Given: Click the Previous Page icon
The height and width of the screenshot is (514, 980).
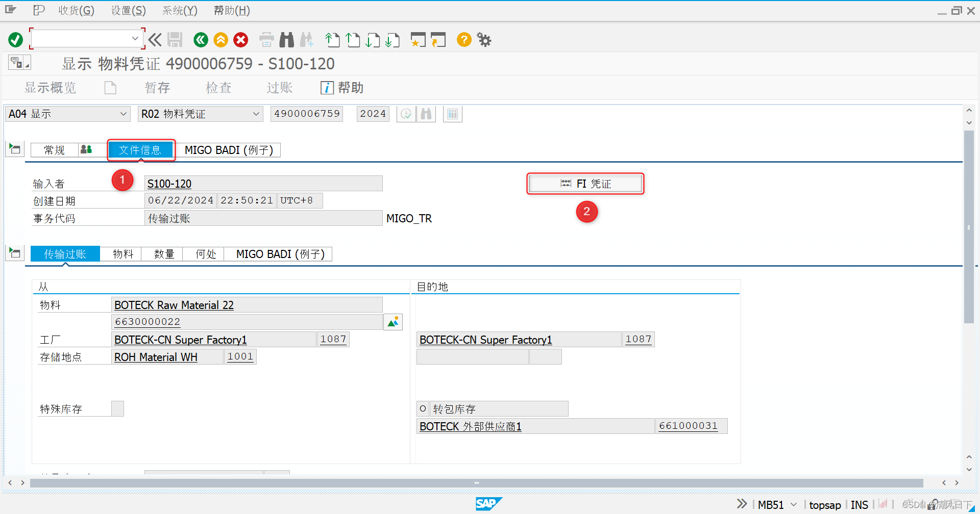Looking at the screenshot, I should click(x=353, y=39).
